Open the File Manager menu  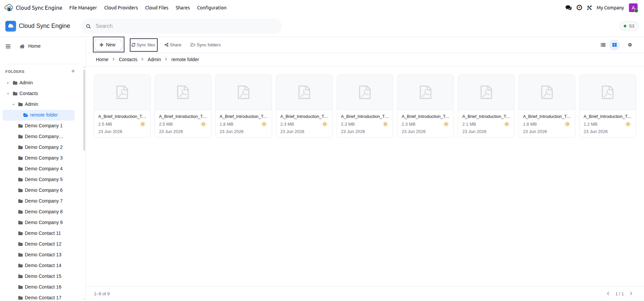point(83,8)
